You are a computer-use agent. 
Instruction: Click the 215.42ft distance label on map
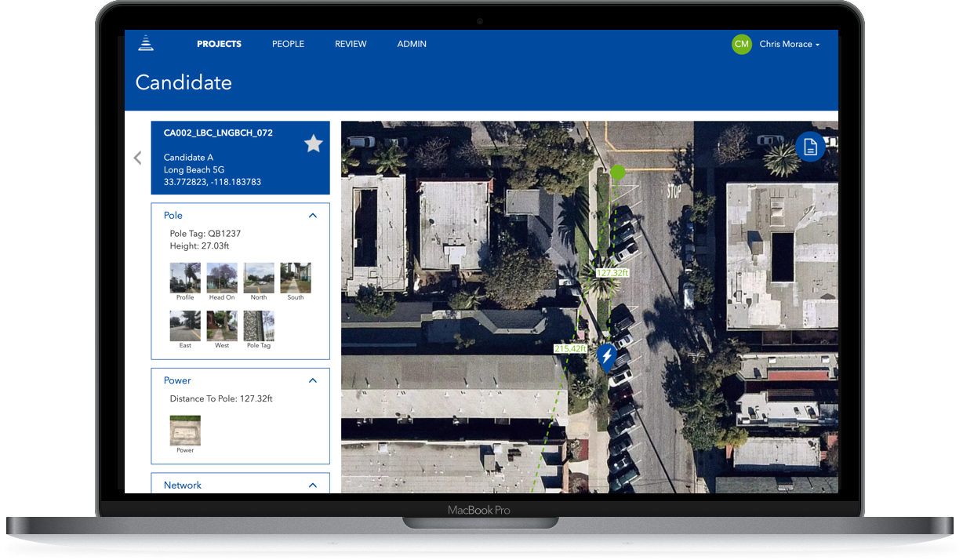(x=570, y=348)
